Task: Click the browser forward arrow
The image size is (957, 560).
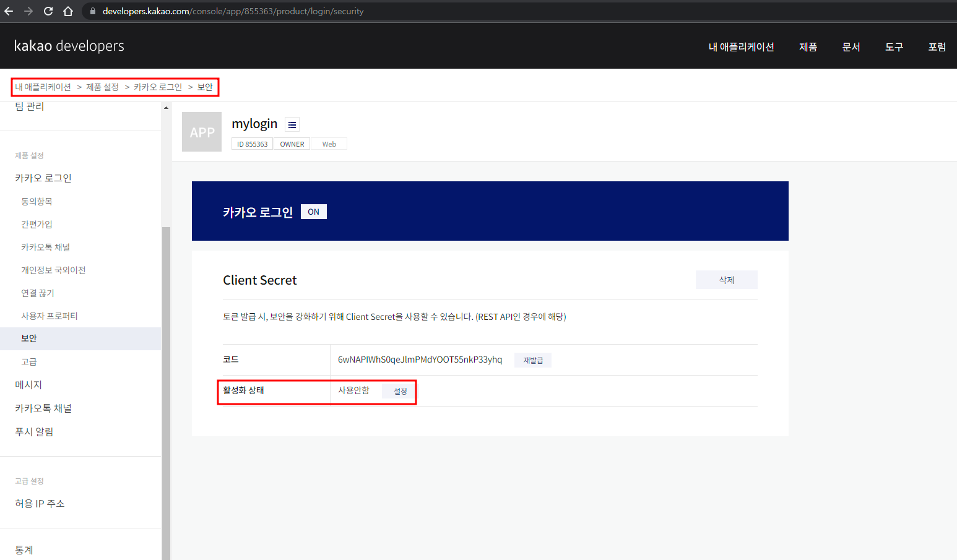Action: [x=28, y=11]
